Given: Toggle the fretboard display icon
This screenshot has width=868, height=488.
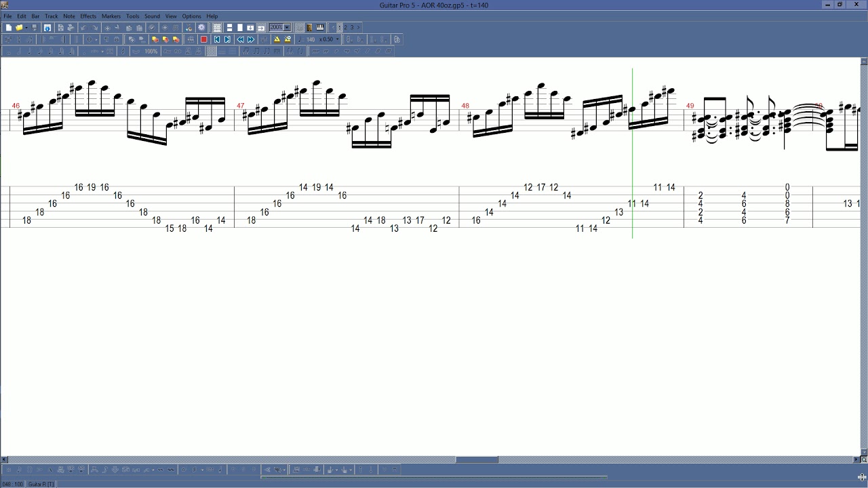Looking at the screenshot, I should tap(309, 28).
